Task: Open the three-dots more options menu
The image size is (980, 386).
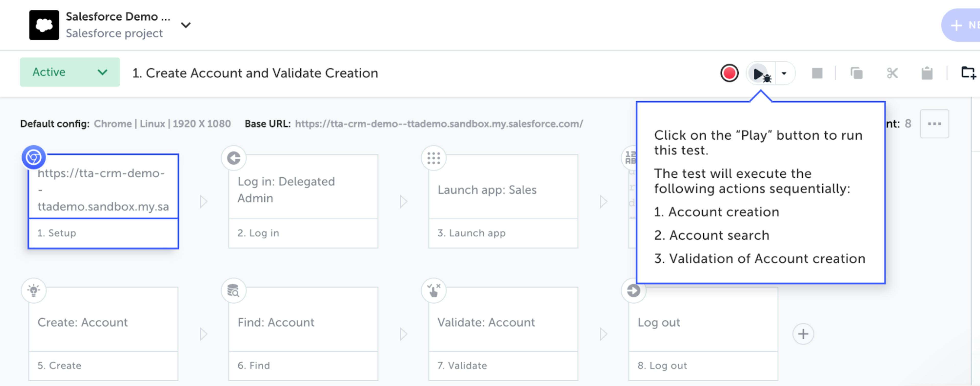Action: [x=934, y=124]
